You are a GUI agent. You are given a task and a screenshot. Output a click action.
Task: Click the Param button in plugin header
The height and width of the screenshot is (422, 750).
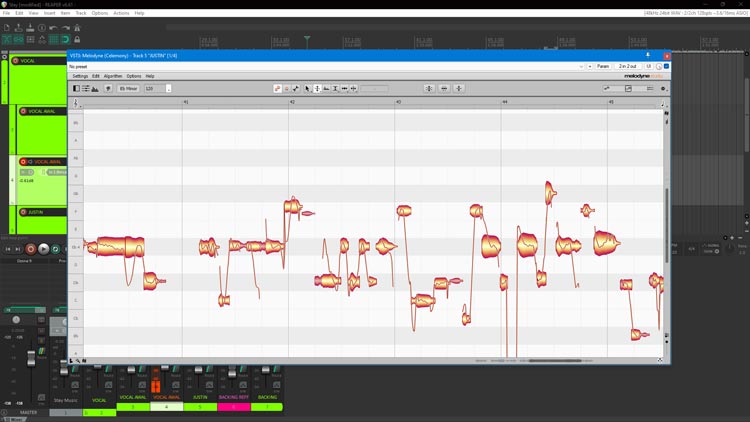pos(603,67)
